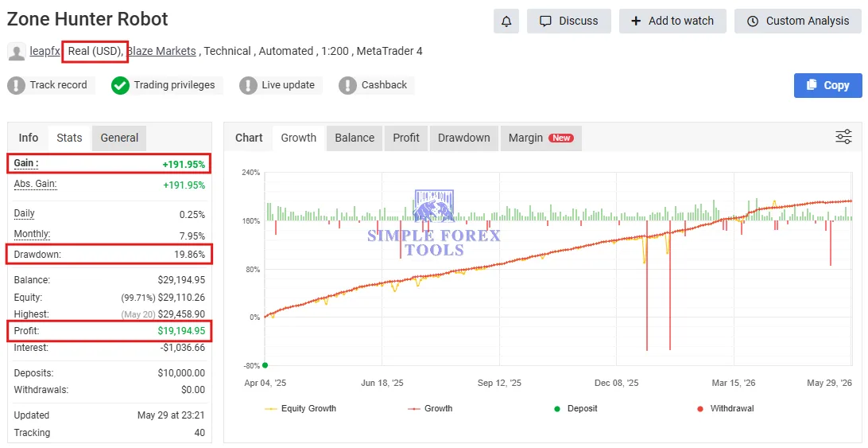Click the Live update status icon
Viewport: 868px width, 448px height.
point(248,85)
